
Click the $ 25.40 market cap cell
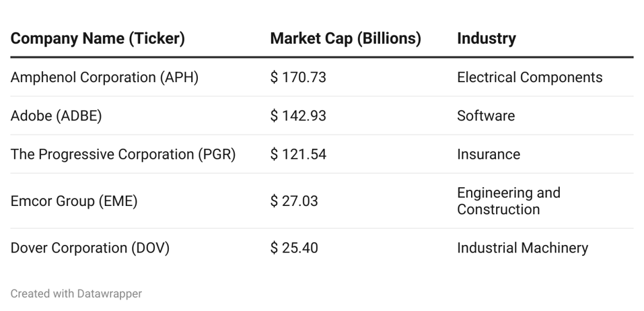click(294, 248)
